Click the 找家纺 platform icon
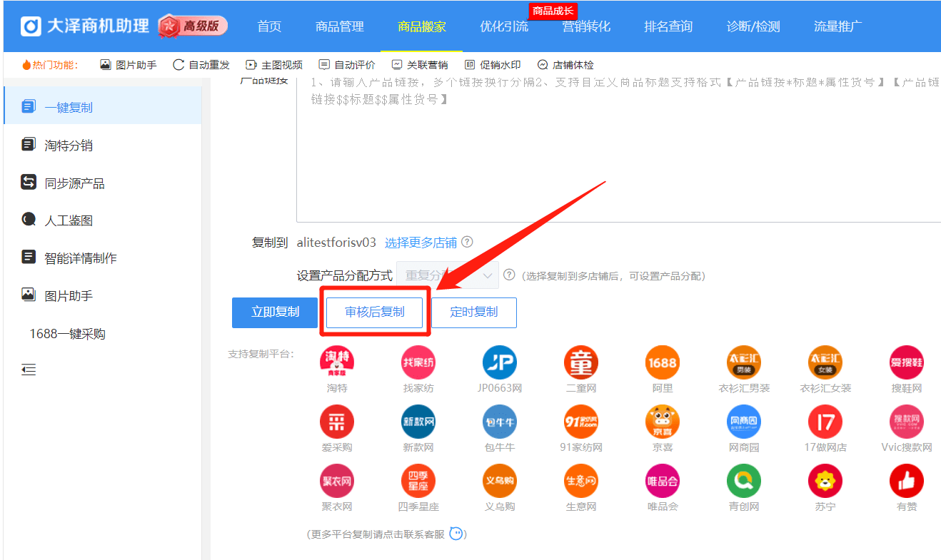The width and height of the screenshot is (941, 560). coord(418,362)
